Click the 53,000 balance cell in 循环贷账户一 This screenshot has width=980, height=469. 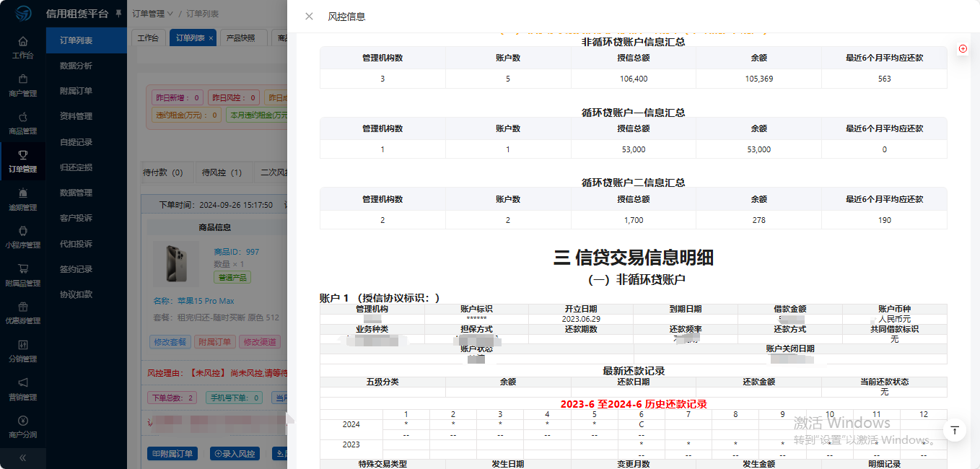click(759, 149)
